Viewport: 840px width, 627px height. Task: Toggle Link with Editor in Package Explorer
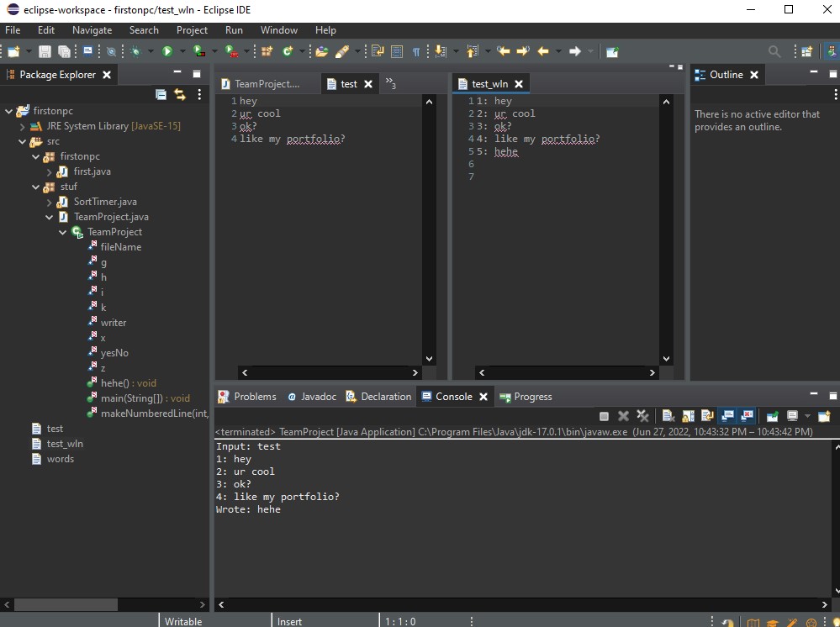[x=179, y=95]
